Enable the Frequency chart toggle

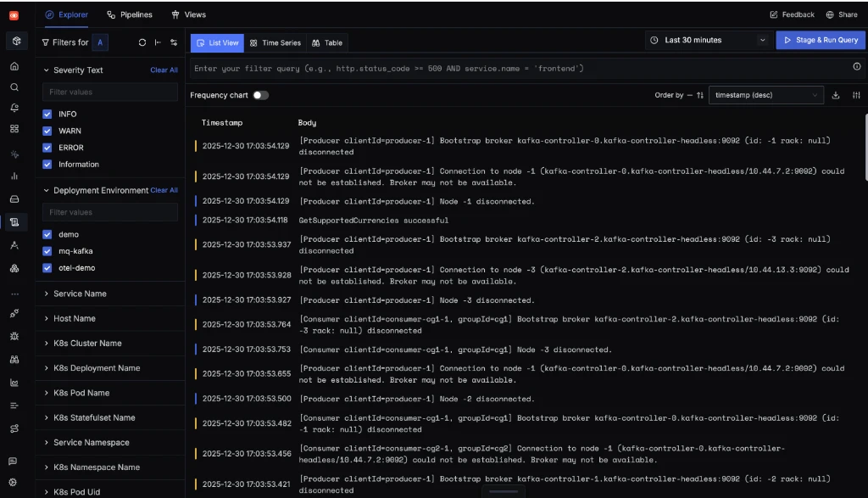[x=260, y=95]
